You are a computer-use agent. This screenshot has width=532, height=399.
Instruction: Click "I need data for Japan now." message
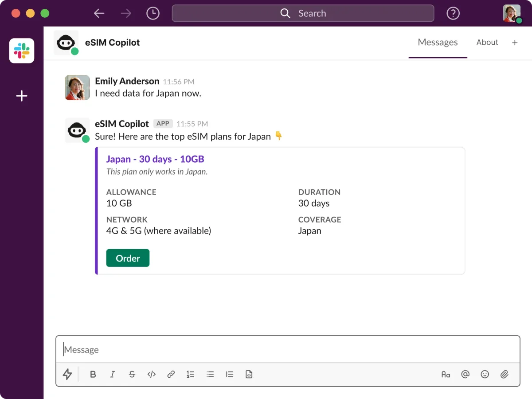pos(148,94)
